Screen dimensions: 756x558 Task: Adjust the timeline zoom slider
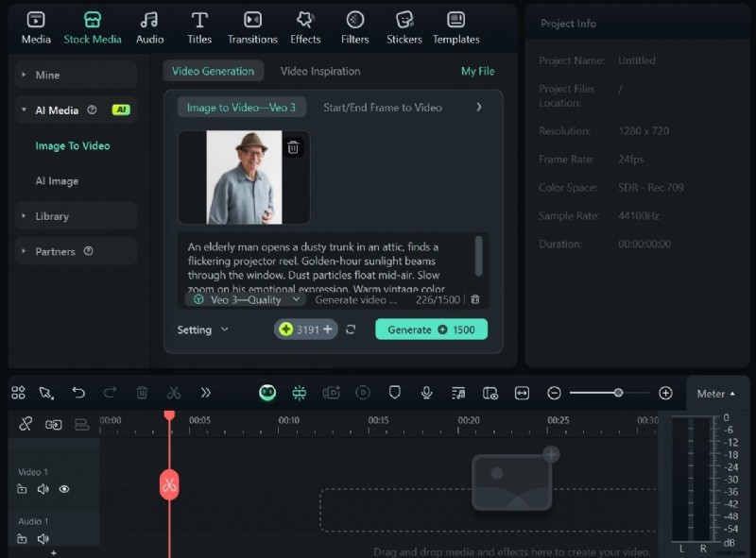coord(619,393)
